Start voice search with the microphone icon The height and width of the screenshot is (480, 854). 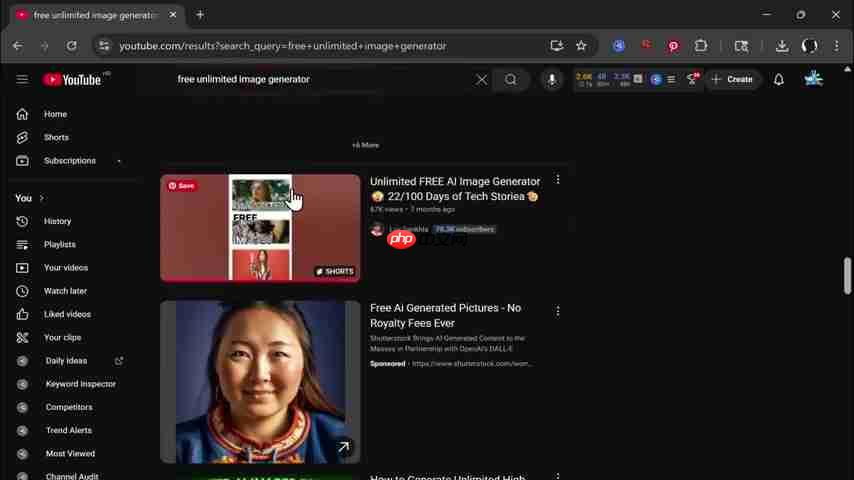point(552,80)
